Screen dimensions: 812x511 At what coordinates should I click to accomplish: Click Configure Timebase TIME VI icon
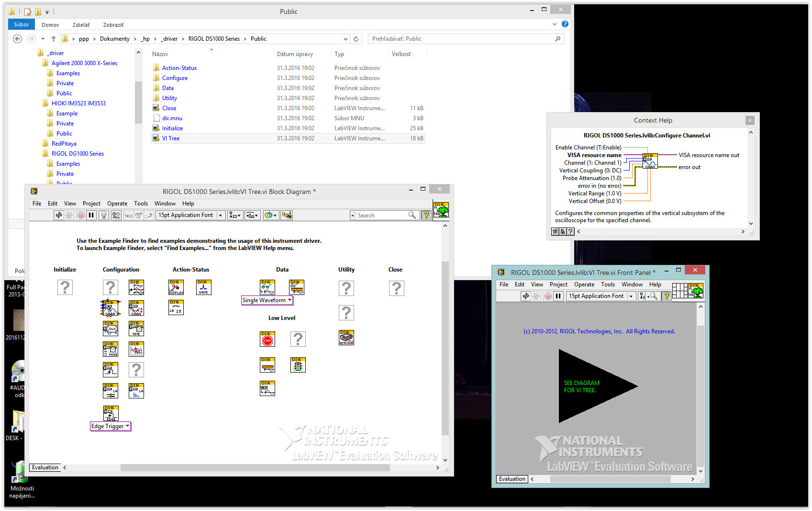point(136,329)
